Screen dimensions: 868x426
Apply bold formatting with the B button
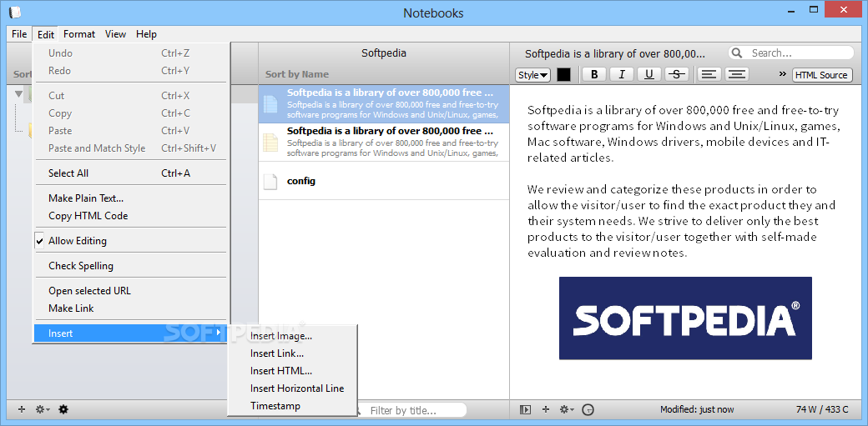[x=594, y=75]
